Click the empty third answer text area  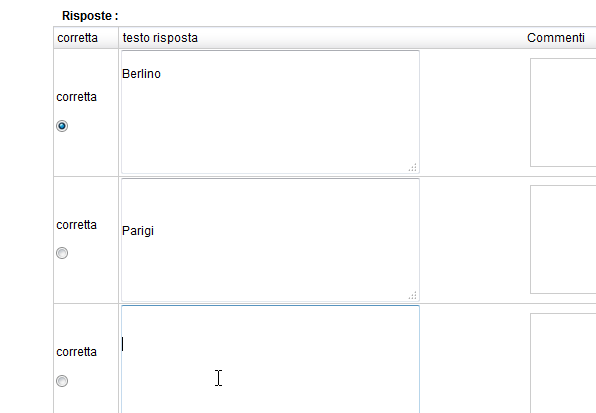(x=270, y=359)
